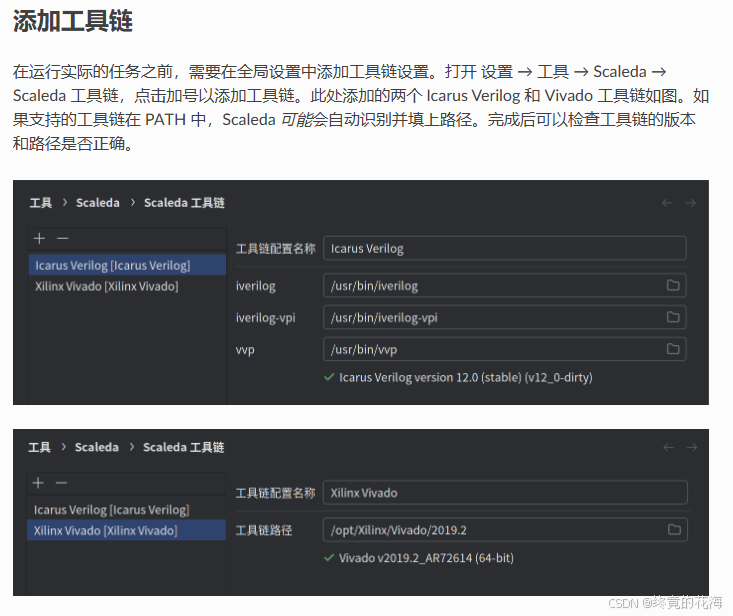Click 工具 breadcrumb in upper panel

pyautogui.click(x=41, y=203)
